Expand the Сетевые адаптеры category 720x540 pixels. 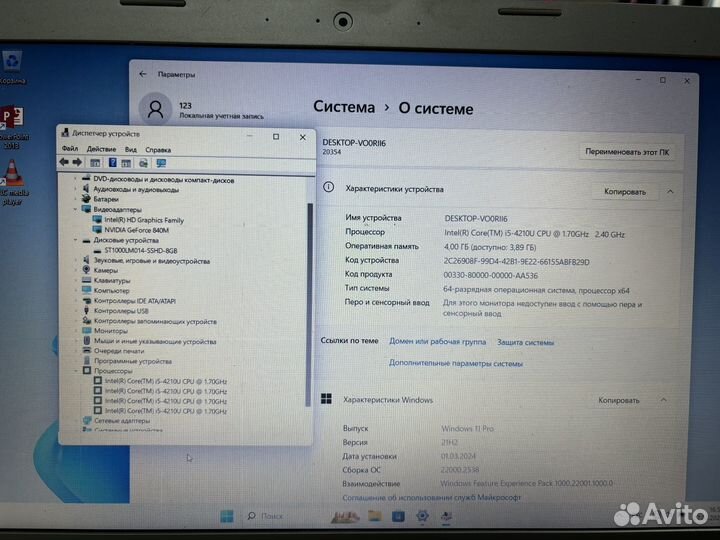pyautogui.click(x=75, y=420)
